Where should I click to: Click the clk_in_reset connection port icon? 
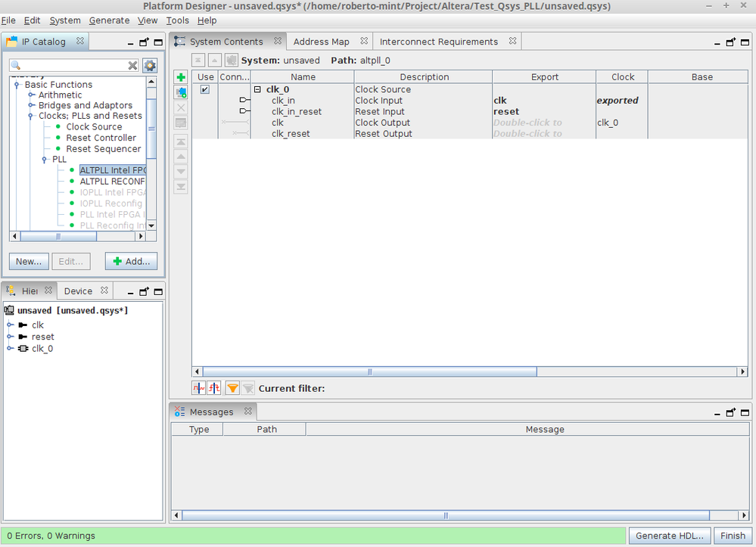click(244, 111)
